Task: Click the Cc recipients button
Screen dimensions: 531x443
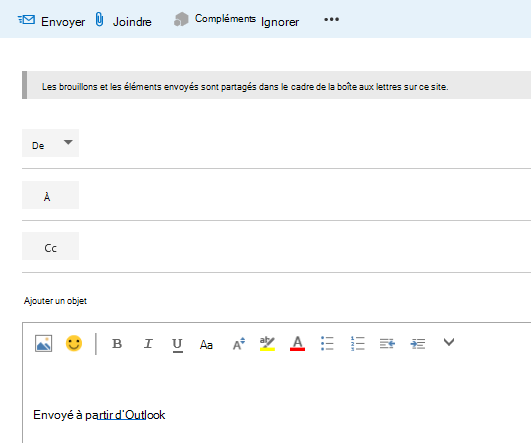Action: point(50,246)
